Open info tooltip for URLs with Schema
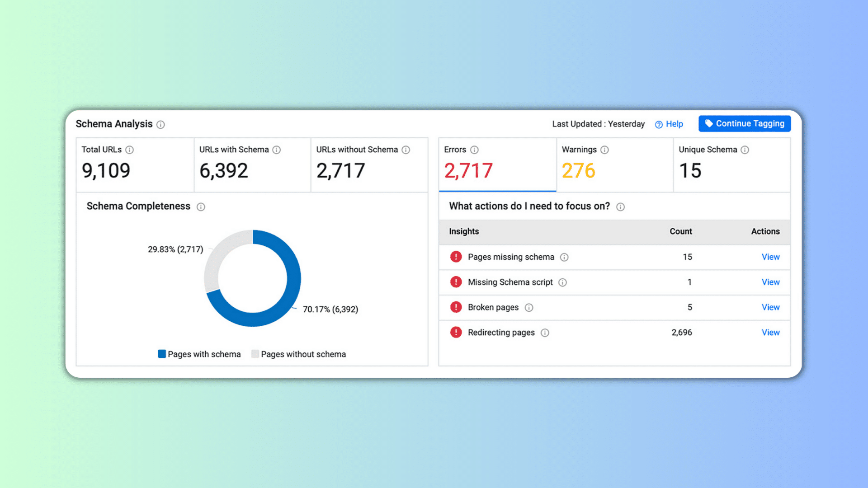Screen dimensions: 868x488 277,150
